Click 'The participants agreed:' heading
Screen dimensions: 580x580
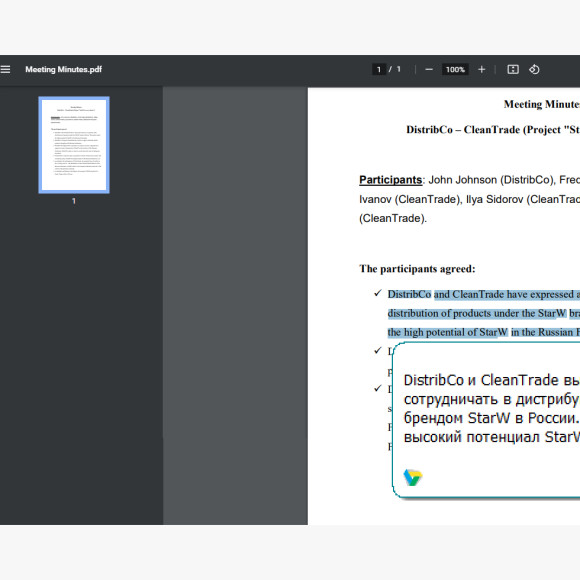click(x=417, y=269)
